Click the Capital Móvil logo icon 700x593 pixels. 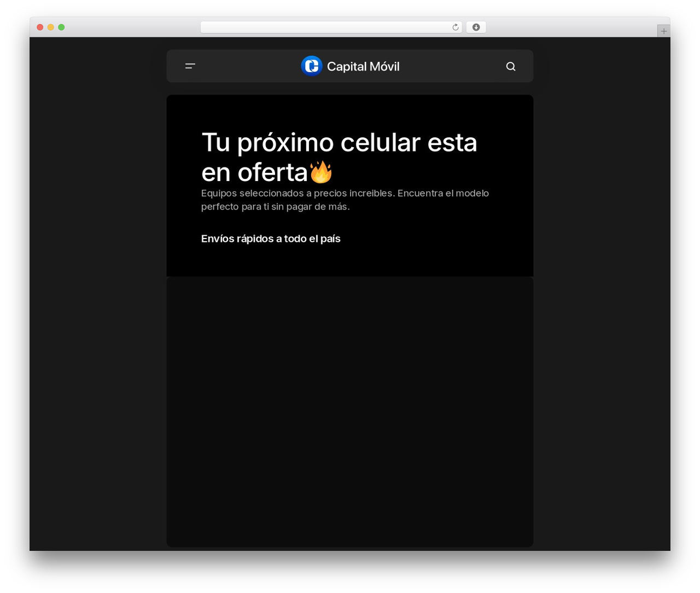click(x=312, y=66)
